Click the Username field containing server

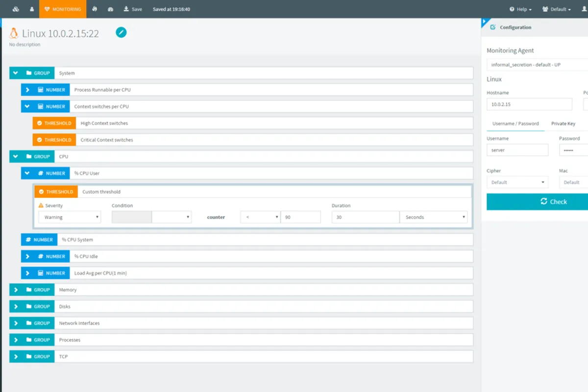tap(517, 150)
